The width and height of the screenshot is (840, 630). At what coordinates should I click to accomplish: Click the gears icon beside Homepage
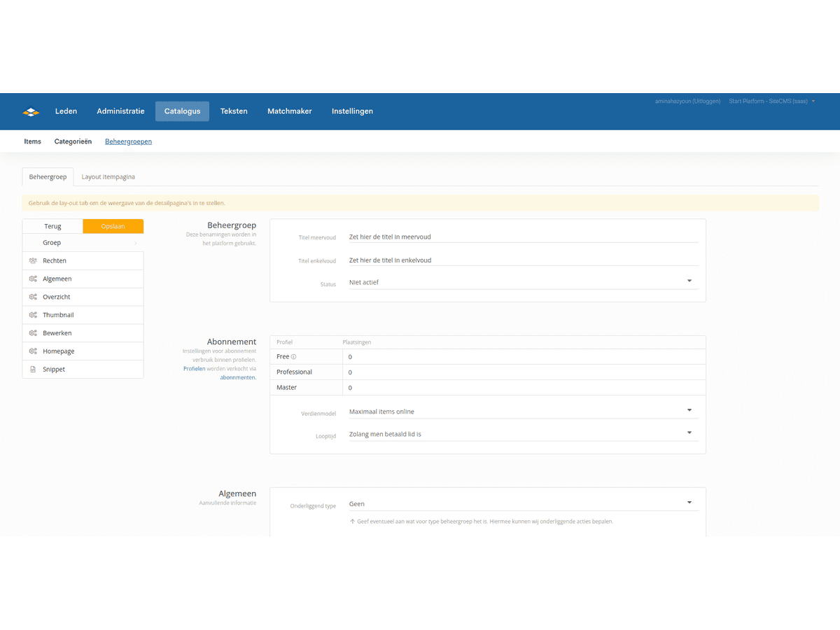33,351
